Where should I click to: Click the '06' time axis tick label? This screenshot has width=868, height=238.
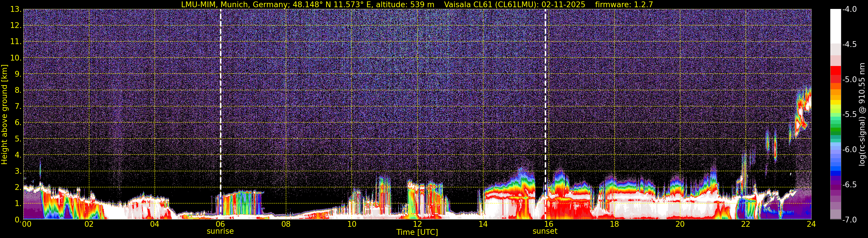220,224
